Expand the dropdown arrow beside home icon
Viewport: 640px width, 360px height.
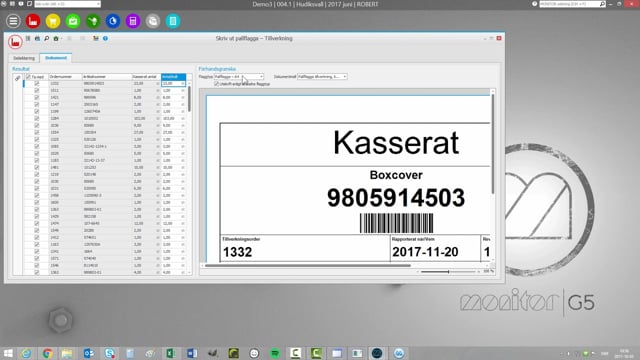point(61,38)
